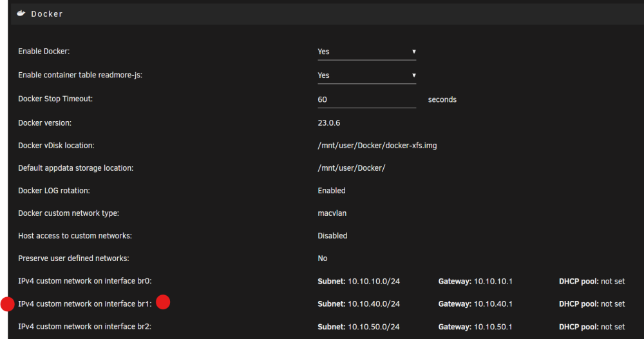Click the 'Docker vDisk location:' label
Viewport: 644px width, 339px height.
coord(56,146)
